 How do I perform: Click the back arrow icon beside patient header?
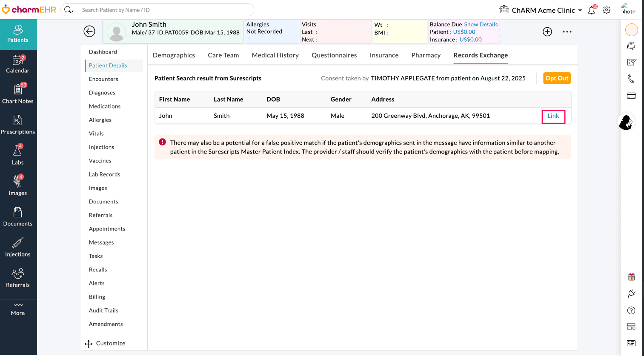[x=89, y=31]
